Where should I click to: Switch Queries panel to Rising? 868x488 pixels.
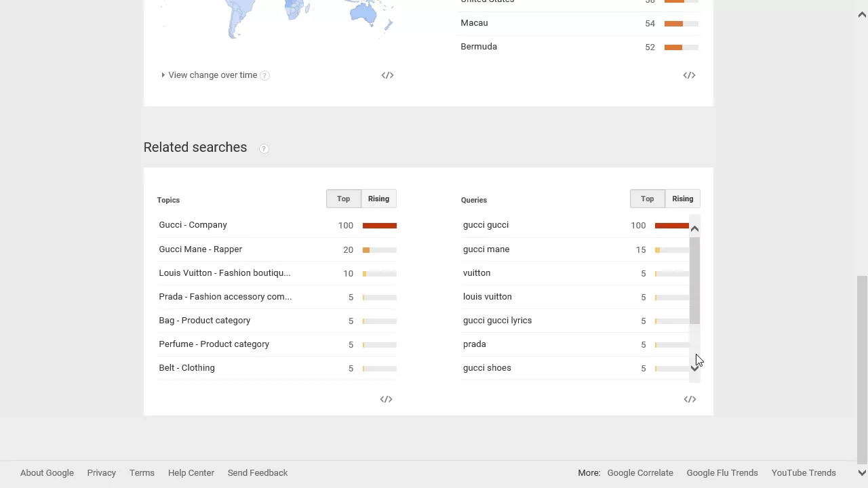tap(682, 199)
